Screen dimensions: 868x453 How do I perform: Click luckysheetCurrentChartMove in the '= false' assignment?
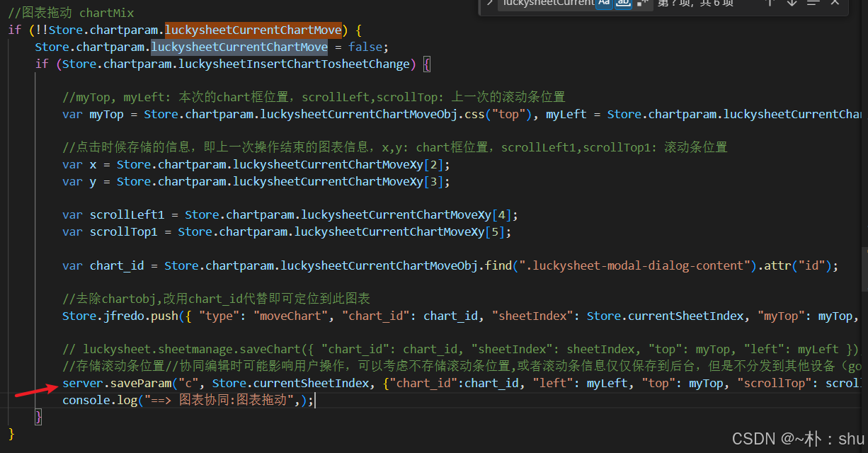tap(239, 47)
